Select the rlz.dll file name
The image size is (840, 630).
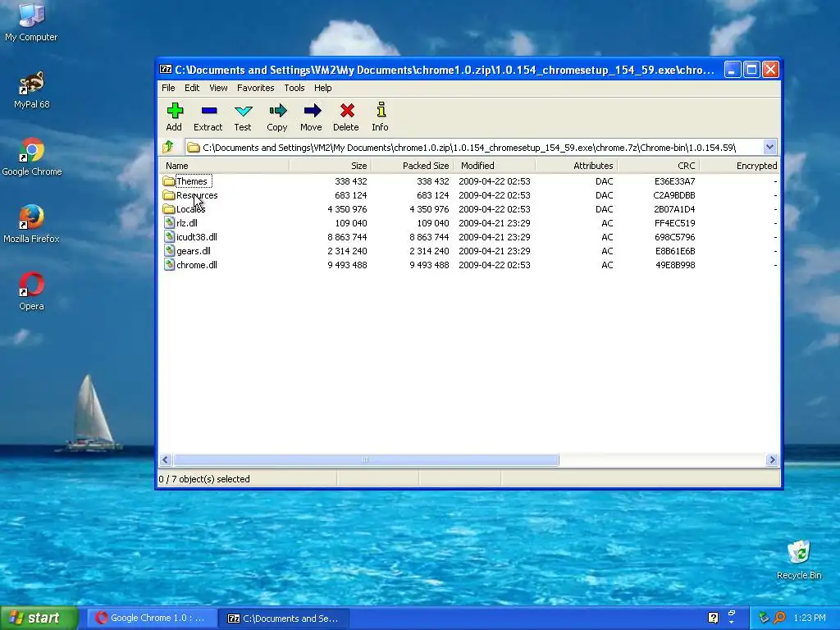187,223
